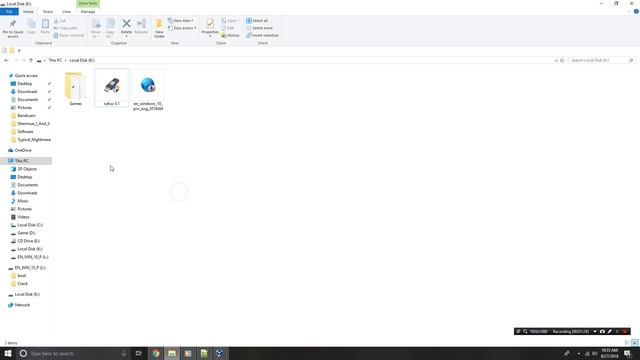Select Software folder in Quick access
This screenshot has width=640, height=360.
(25, 132)
